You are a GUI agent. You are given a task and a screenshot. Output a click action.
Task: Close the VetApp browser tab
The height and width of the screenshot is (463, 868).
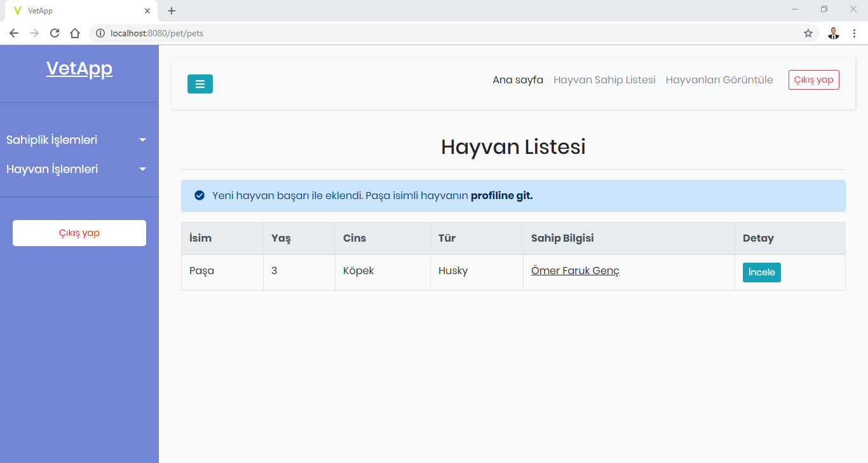[147, 11]
